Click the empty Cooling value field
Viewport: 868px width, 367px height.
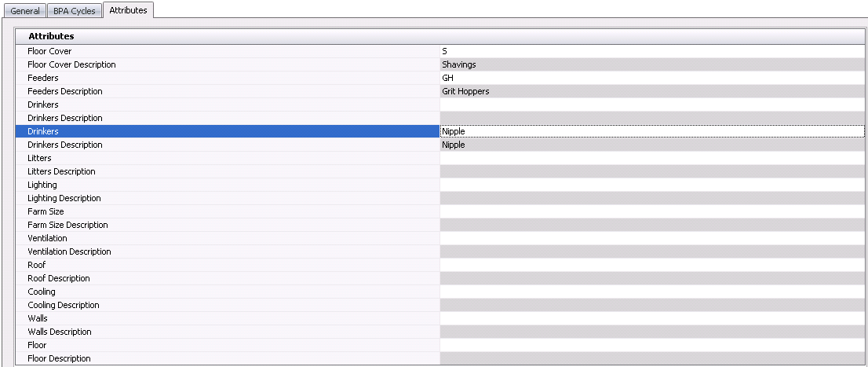[651, 292]
